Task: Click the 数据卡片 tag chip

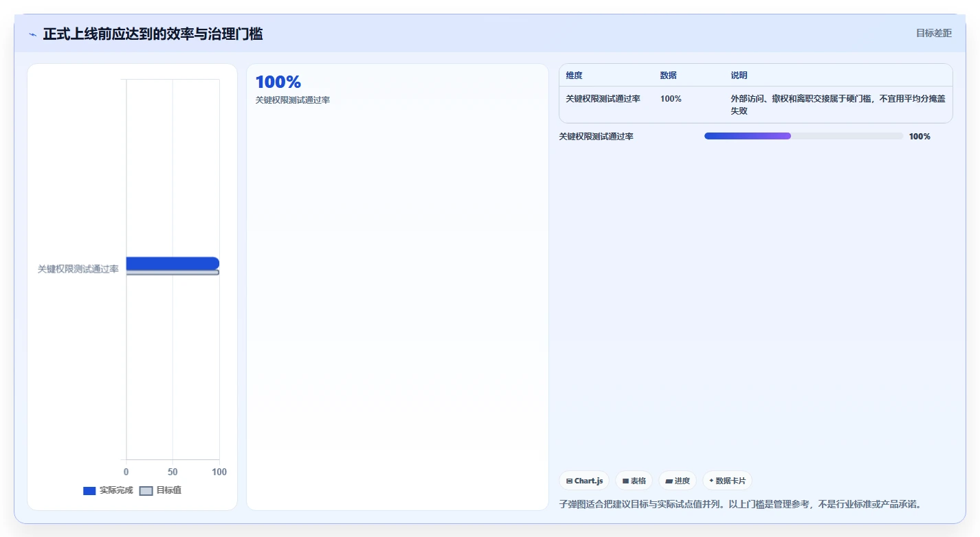Action: click(727, 481)
